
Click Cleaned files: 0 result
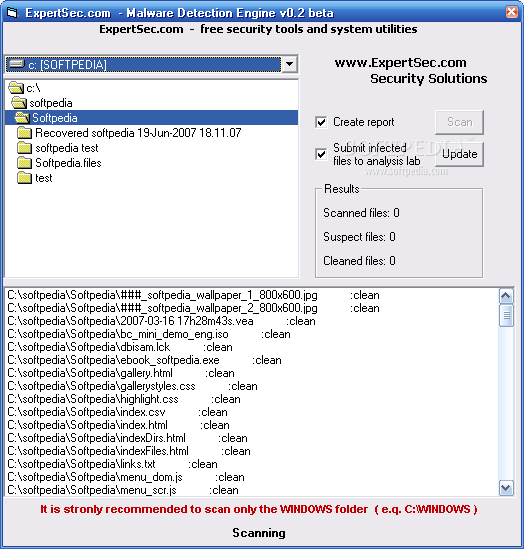click(x=359, y=261)
